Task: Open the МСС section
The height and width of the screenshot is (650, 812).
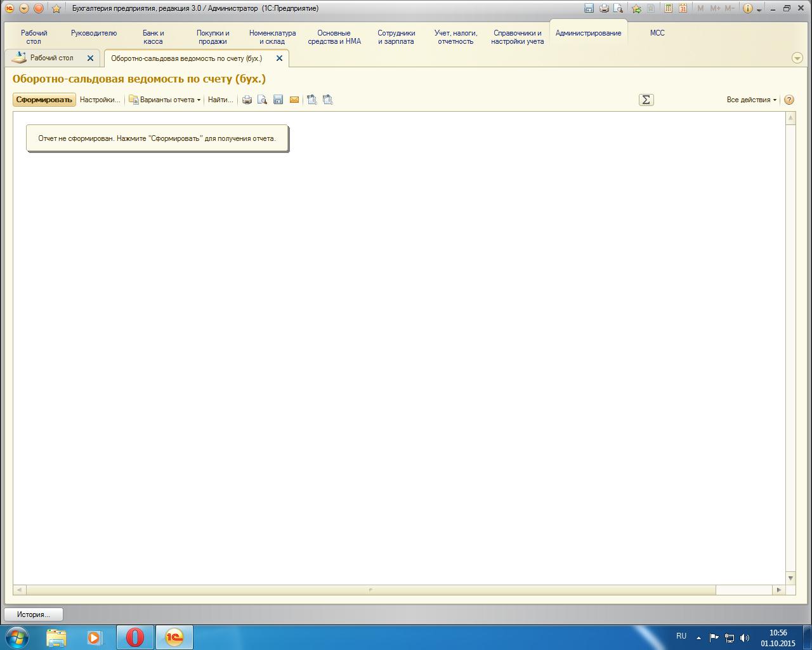Action: pyautogui.click(x=657, y=33)
